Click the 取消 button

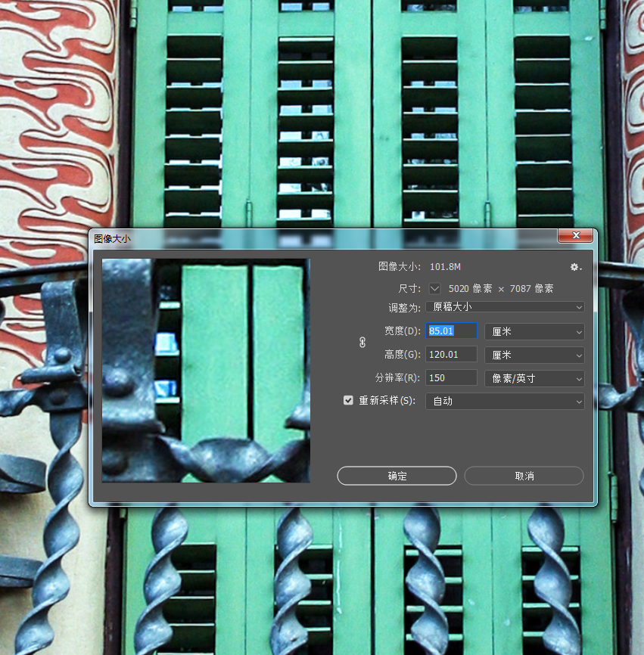pos(524,476)
